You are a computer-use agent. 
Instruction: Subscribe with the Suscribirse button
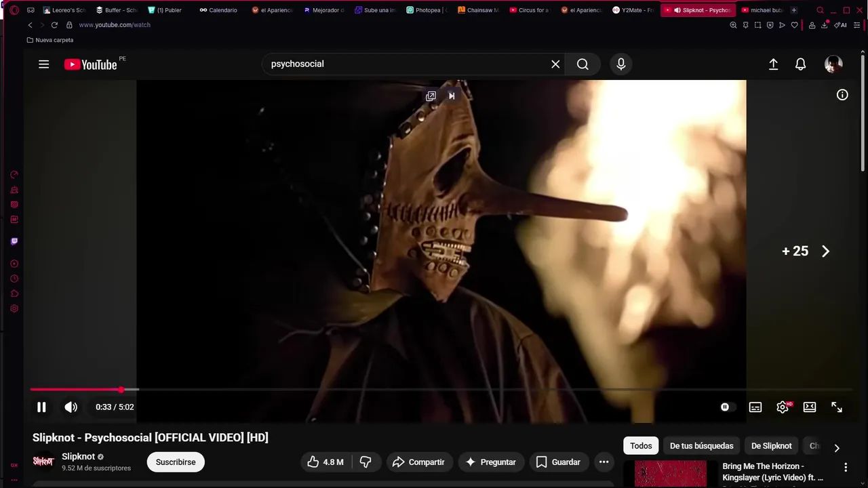point(176,462)
